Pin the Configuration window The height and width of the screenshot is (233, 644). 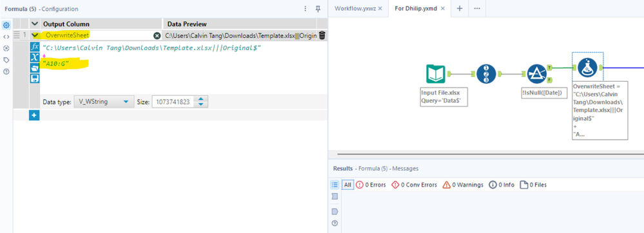318,8
